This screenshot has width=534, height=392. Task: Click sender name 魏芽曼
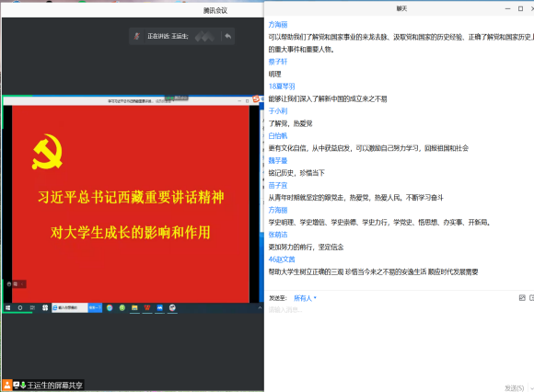(x=278, y=161)
